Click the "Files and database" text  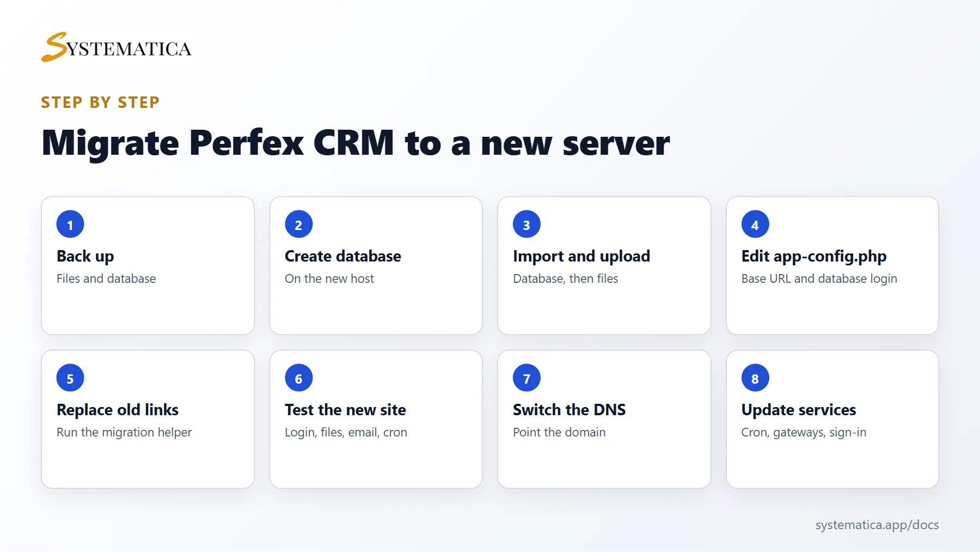(x=106, y=278)
